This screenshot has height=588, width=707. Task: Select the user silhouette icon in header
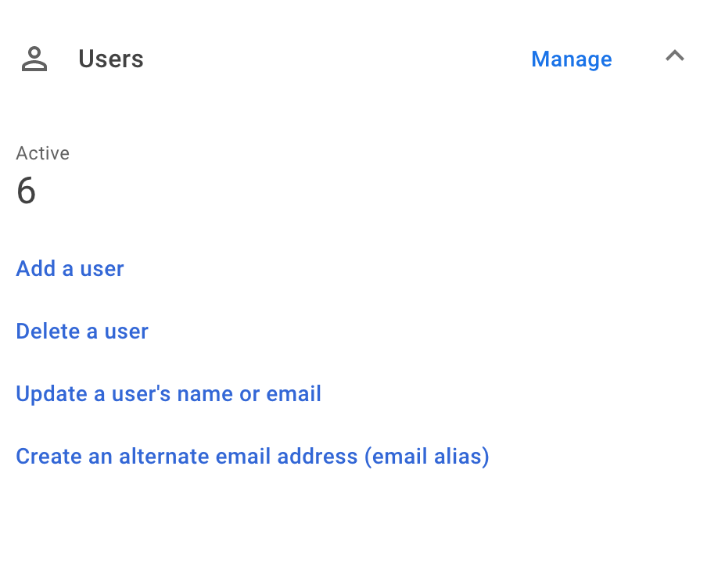(x=34, y=59)
